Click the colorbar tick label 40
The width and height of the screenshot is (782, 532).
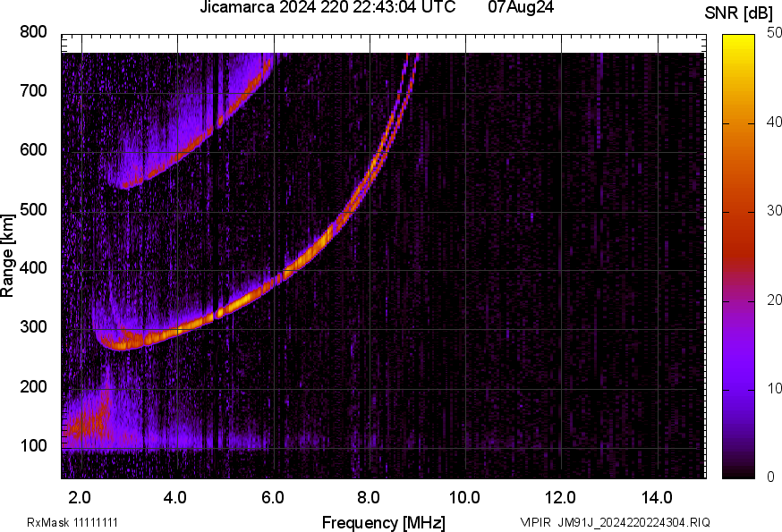click(774, 122)
